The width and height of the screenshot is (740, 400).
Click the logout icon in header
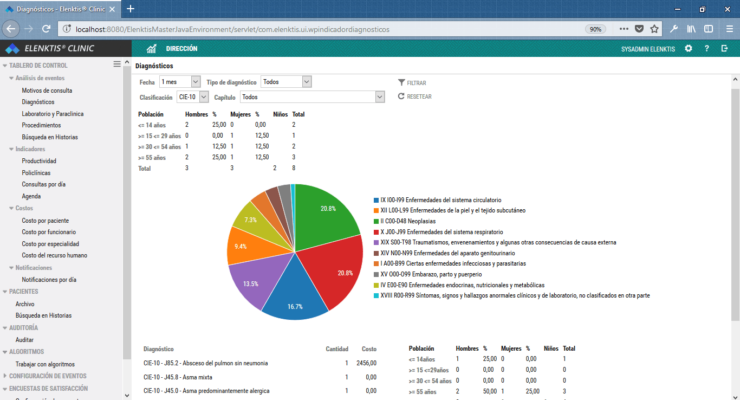[724, 48]
